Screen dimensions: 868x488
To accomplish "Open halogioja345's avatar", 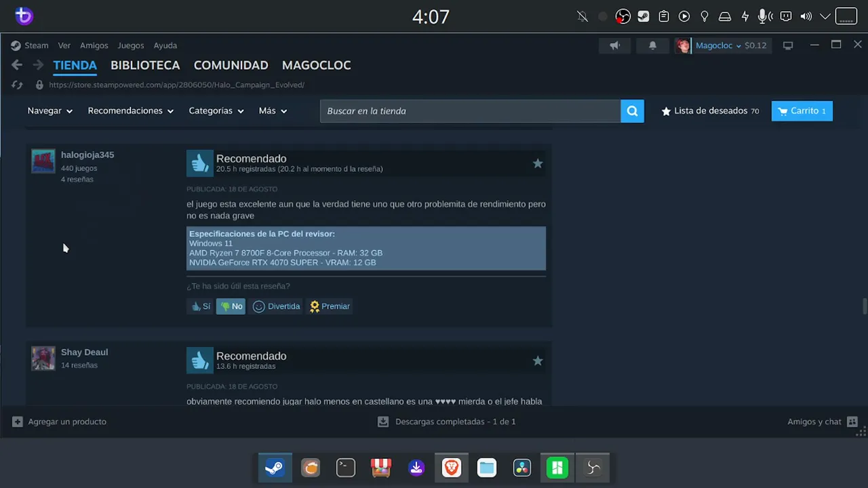I will point(43,161).
